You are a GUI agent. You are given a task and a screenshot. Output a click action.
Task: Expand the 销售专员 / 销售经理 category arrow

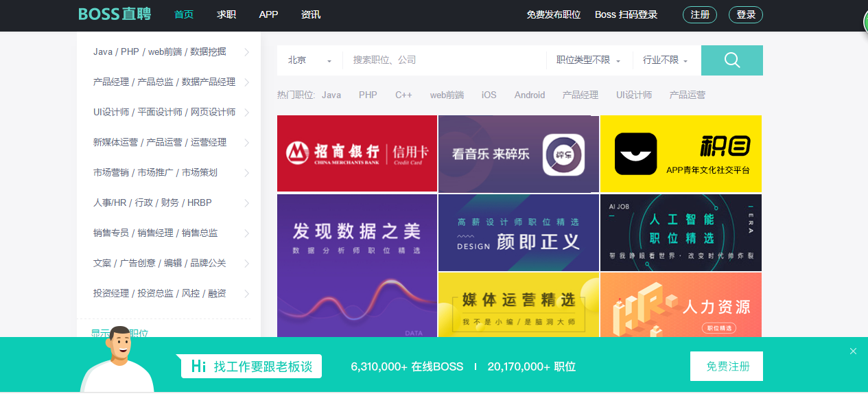[246, 233]
